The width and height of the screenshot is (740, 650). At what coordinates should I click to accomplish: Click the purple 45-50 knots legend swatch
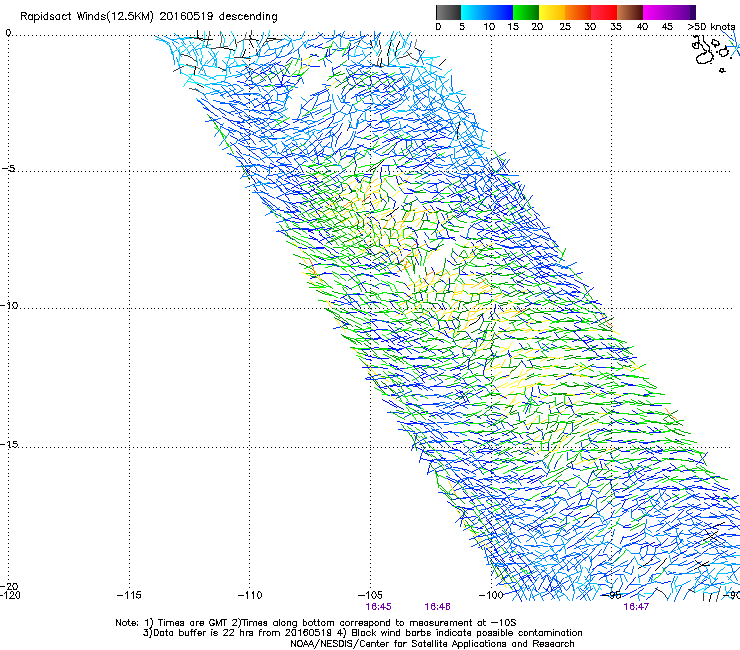tap(682, 12)
